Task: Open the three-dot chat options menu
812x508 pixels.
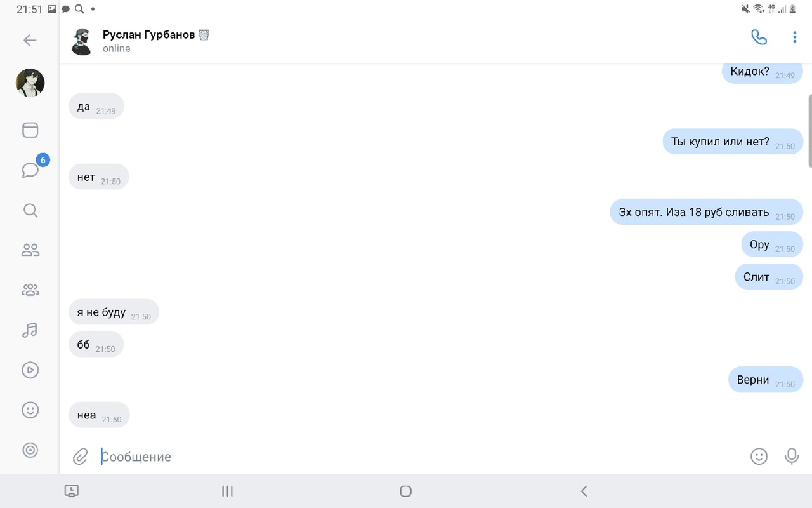Action: (x=794, y=37)
